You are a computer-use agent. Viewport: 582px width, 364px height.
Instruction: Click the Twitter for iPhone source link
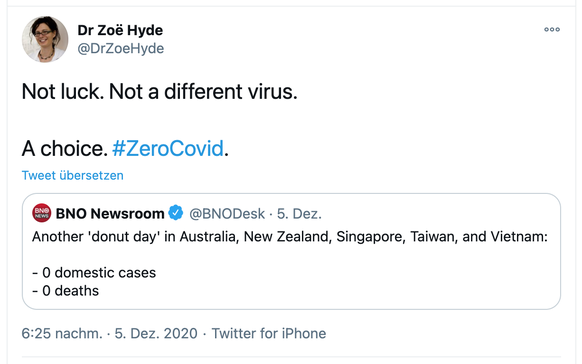click(269, 333)
